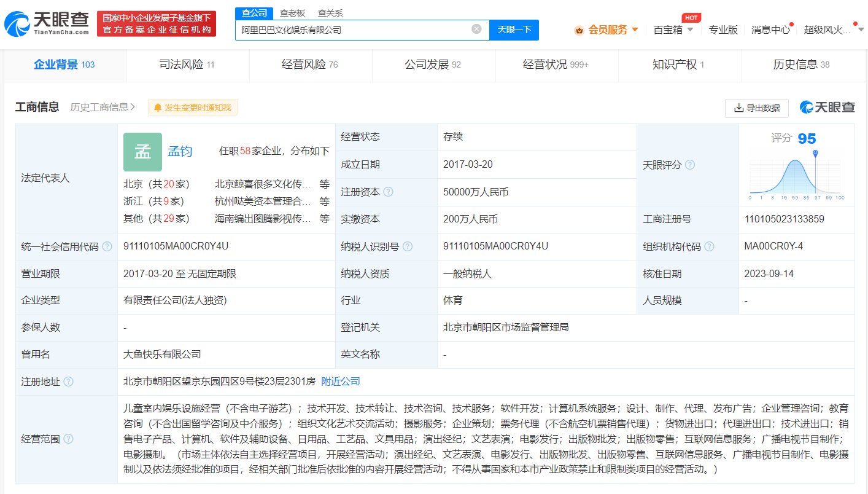Click the 天眼查 watermark logo beside export
Screen dimensions: 868x494
point(827,107)
